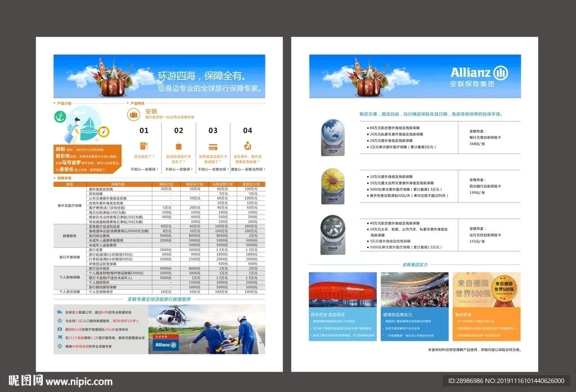576x392 pixels.
Task: Click the credit card icon under 03
Action: [x=213, y=147]
